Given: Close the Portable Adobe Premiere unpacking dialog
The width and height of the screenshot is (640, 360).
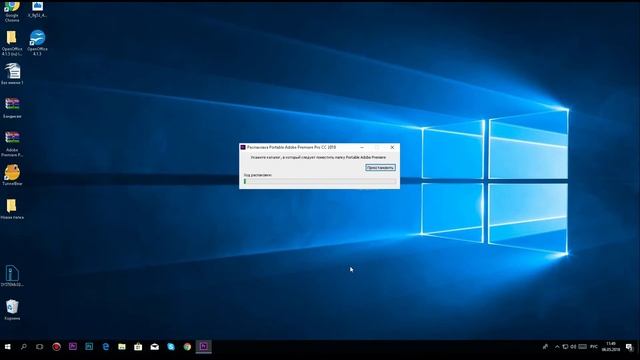Looking at the screenshot, I should [x=392, y=147].
